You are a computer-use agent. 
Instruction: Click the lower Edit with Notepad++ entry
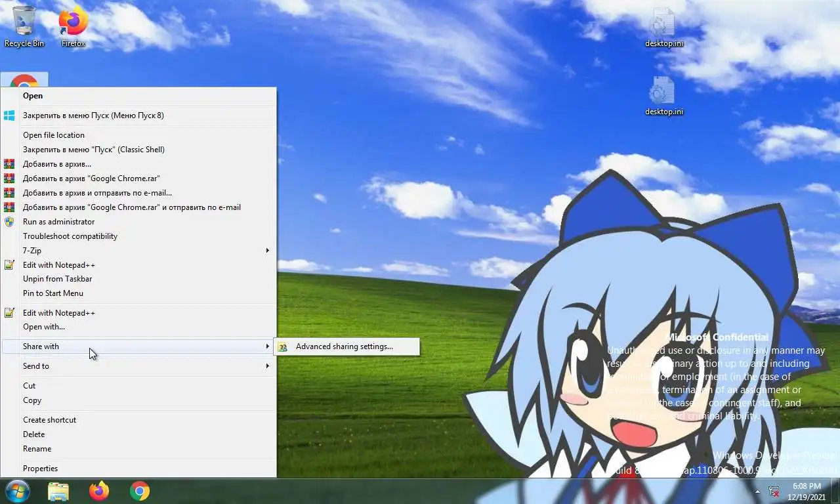pos(139,313)
